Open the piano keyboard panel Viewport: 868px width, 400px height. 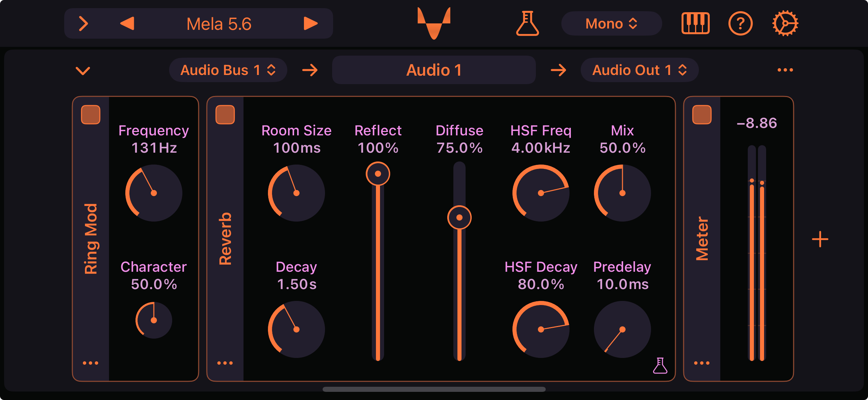tap(695, 23)
